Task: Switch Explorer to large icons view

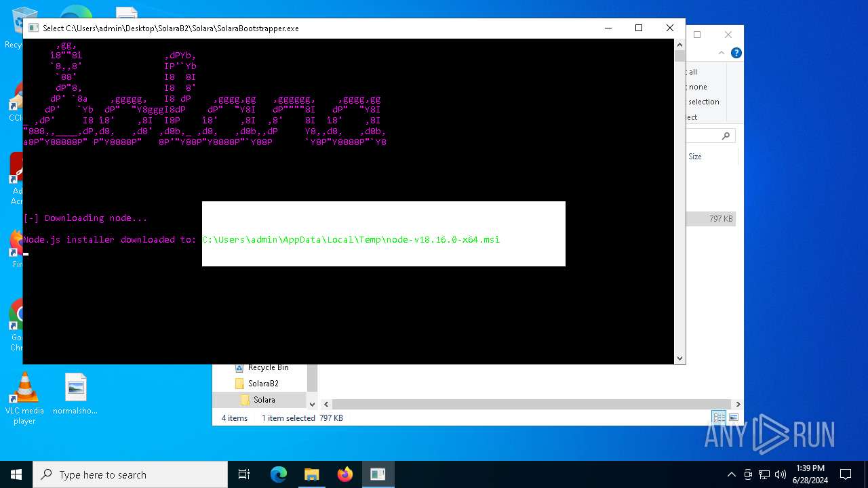Action: pos(733,418)
